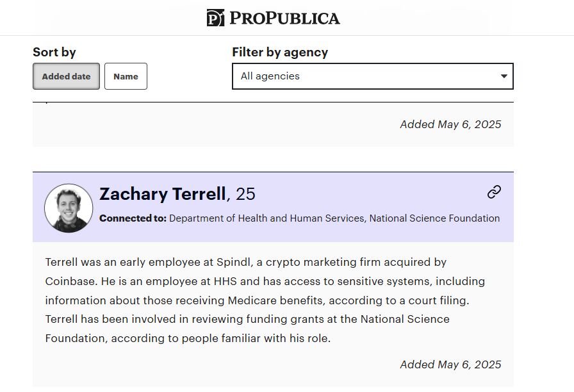This screenshot has width=574, height=392.
Task: Sort the list by Name
Action: click(x=126, y=76)
